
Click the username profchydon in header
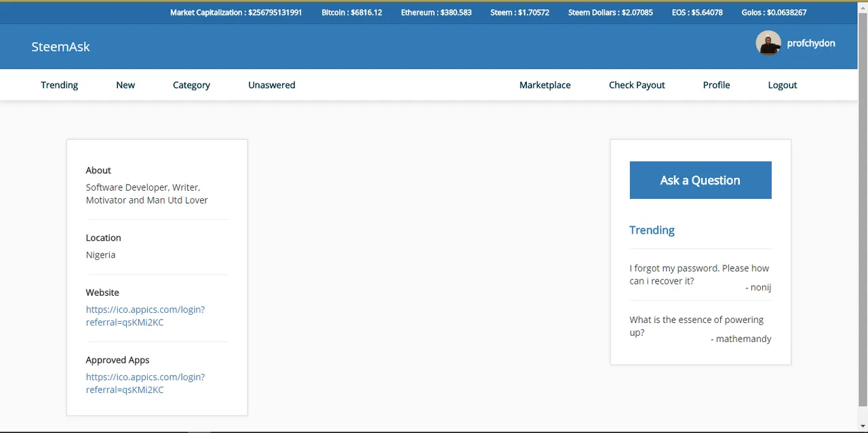click(x=811, y=43)
